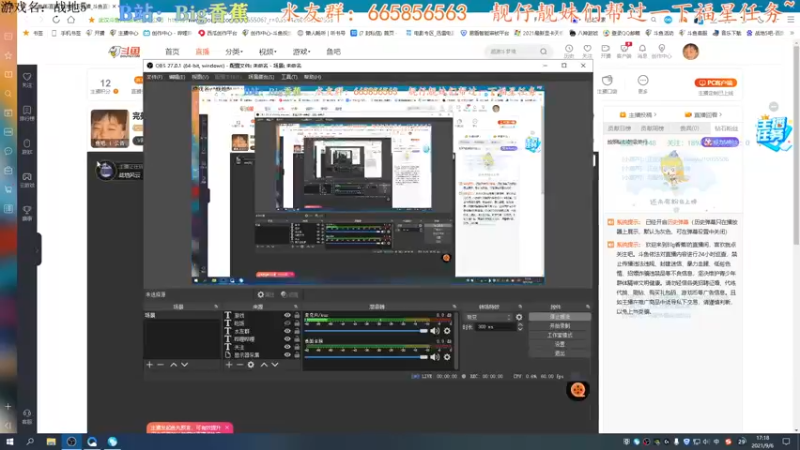
Task: Pop out the Audio Mixer dock panel
Action: 454,307
